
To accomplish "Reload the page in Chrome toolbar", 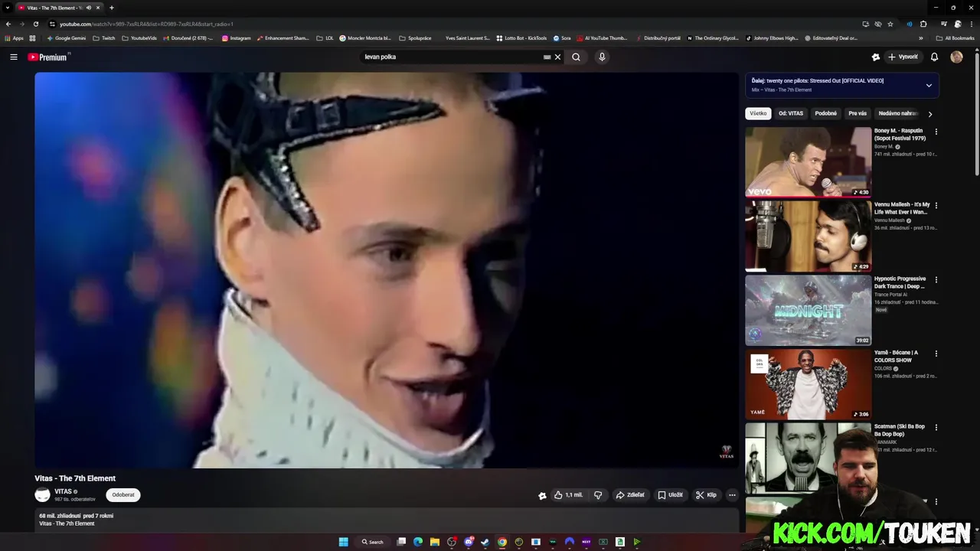I will [x=35, y=24].
